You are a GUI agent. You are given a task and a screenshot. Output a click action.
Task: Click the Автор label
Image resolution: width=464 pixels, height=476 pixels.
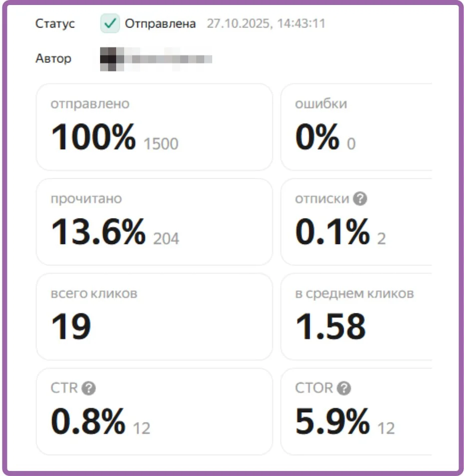coord(53,58)
